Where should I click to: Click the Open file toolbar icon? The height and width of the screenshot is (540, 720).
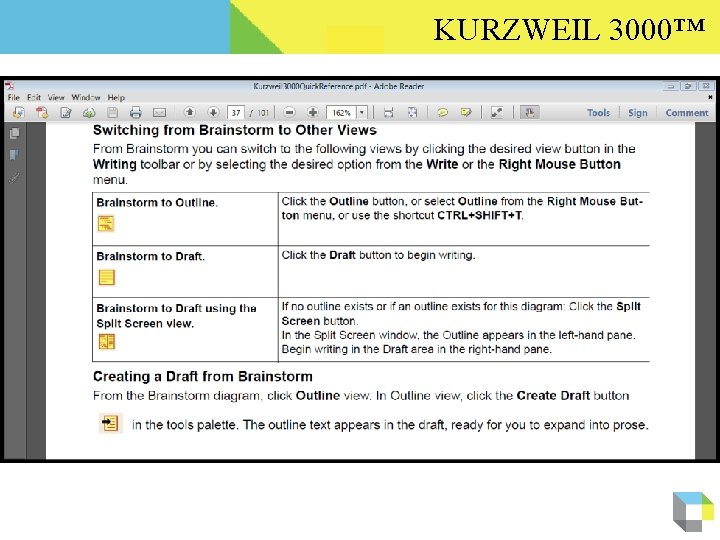[18, 112]
